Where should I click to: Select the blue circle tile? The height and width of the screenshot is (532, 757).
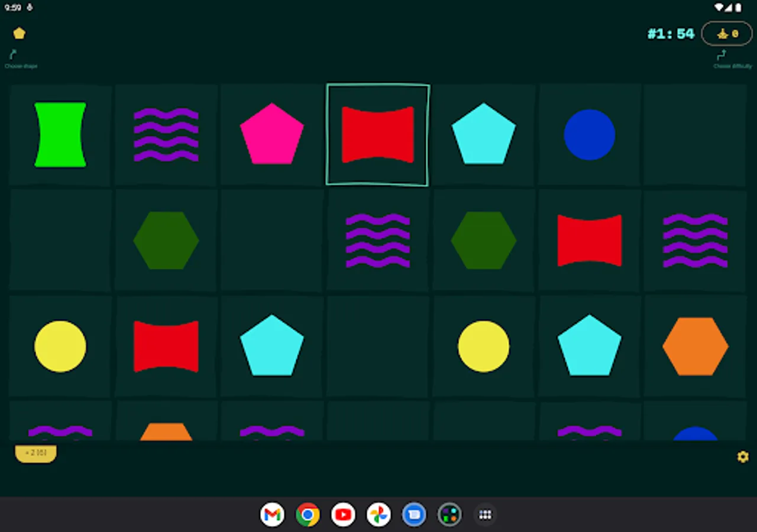point(590,134)
